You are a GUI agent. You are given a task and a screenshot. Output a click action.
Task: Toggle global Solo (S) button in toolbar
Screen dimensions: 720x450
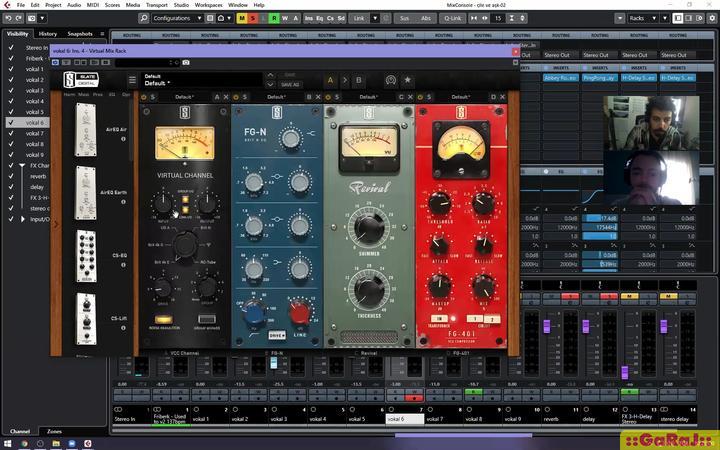click(x=253, y=18)
